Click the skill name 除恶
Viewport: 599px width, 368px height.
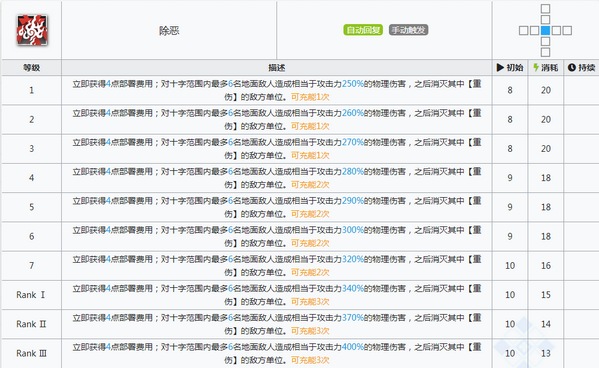pyautogui.click(x=169, y=31)
